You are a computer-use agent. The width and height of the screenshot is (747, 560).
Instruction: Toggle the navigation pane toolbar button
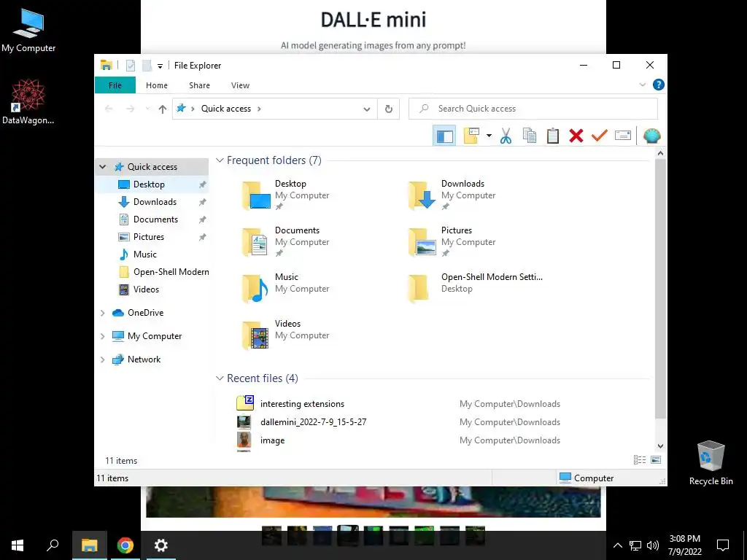(444, 136)
